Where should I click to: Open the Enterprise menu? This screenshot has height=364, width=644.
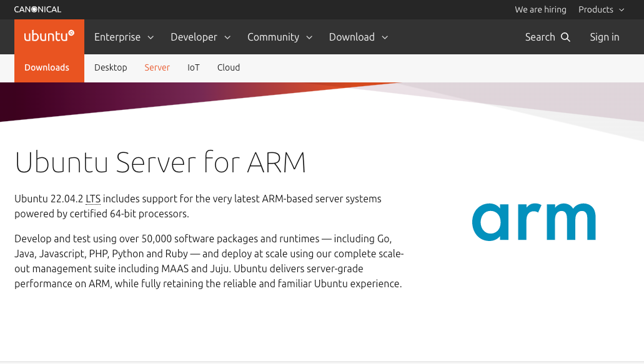coord(124,37)
